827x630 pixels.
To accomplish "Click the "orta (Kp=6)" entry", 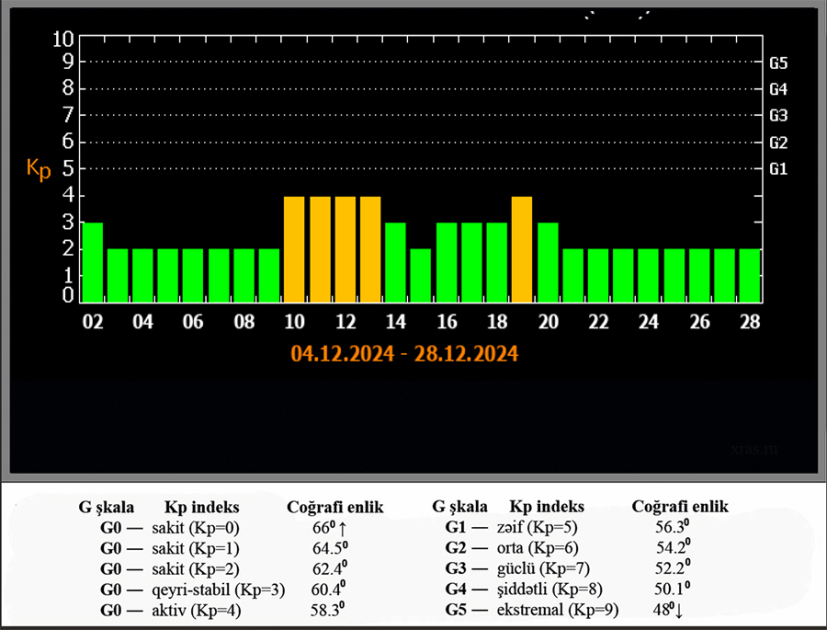I will click(537, 548).
